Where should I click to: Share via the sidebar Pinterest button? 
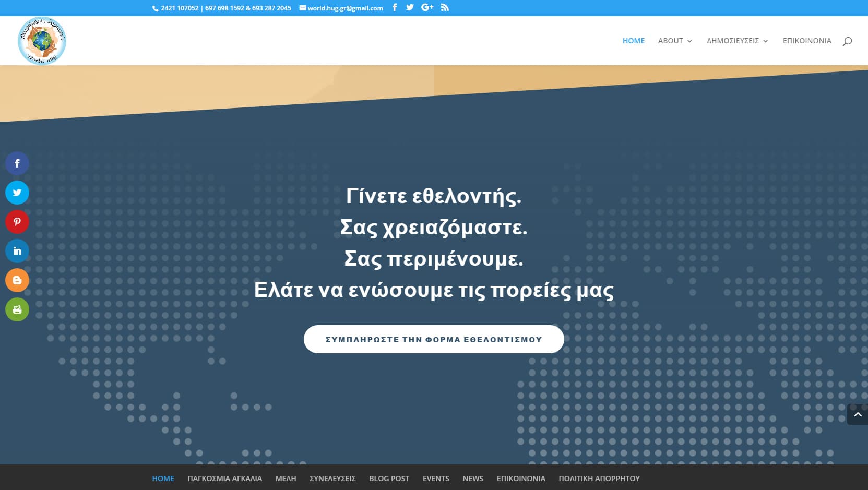pyautogui.click(x=17, y=222)
